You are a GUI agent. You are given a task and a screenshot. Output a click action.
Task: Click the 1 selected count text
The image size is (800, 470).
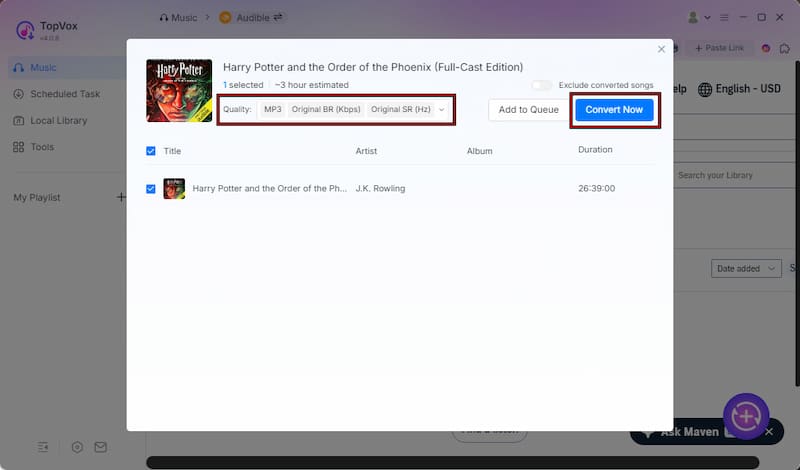243,85
